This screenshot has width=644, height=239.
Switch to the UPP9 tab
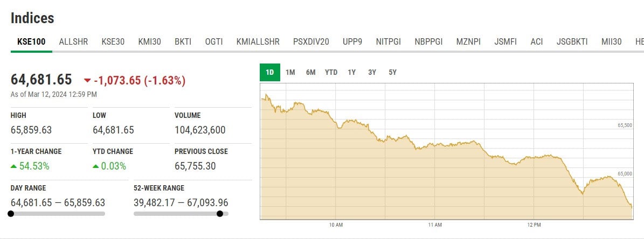point(352,41)
